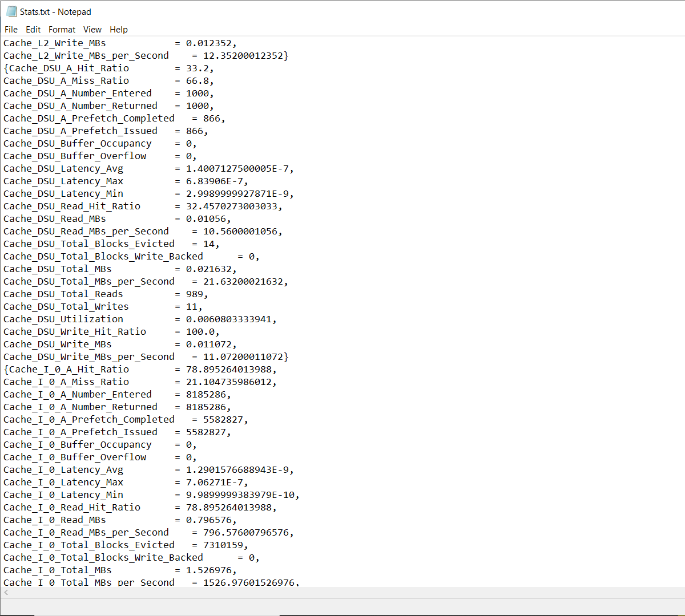Click the Cache_DSU_A_Number_Returned line
The width and height of the screenshot is (685, 616).
tap(108, 106)
